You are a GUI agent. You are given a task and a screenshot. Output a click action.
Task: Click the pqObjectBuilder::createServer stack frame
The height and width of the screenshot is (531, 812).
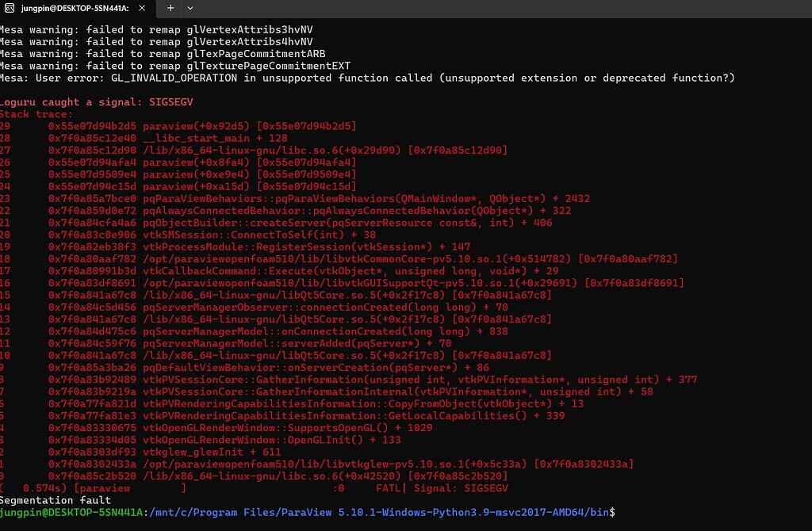click(347, 223)
